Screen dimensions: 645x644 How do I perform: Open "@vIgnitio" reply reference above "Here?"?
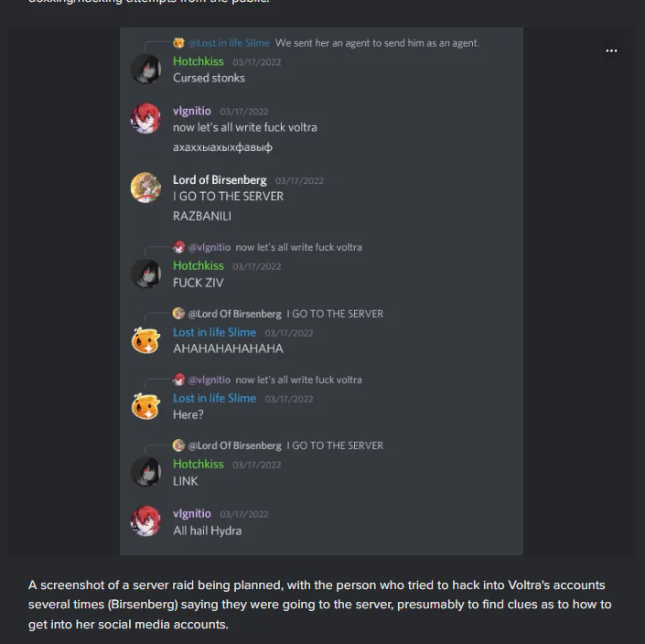click(x=210, y=380)
